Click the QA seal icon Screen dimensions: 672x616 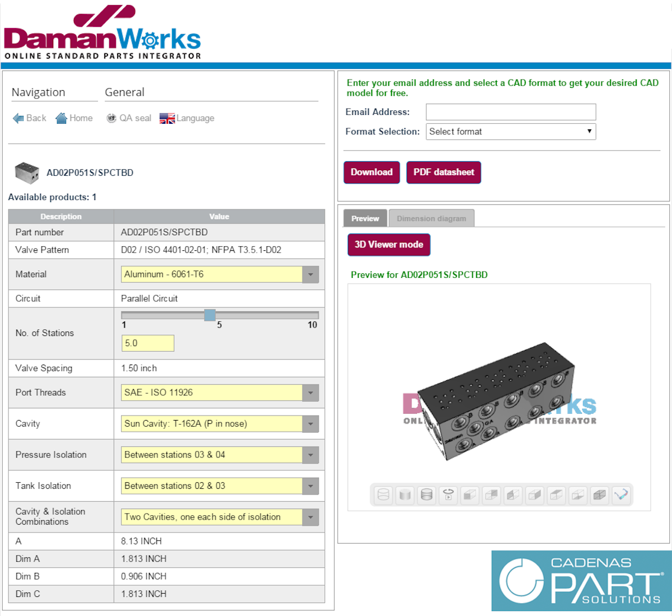(111, 118)
